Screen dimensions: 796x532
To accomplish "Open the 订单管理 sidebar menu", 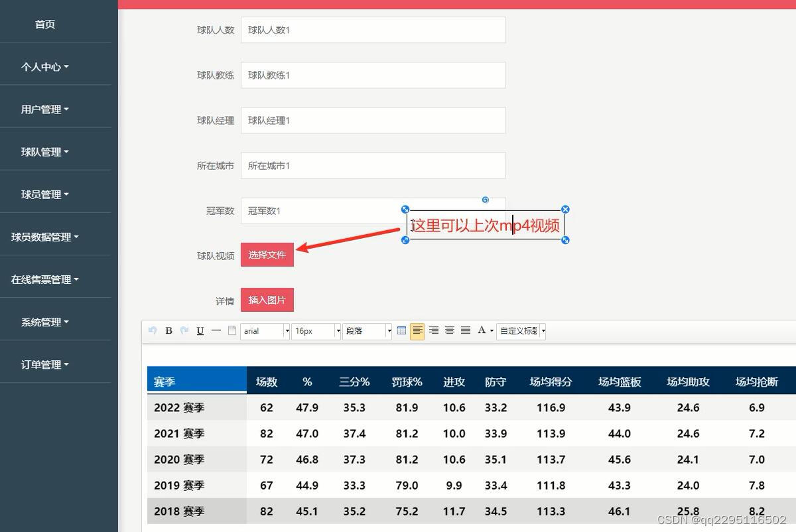I will 44,364.
